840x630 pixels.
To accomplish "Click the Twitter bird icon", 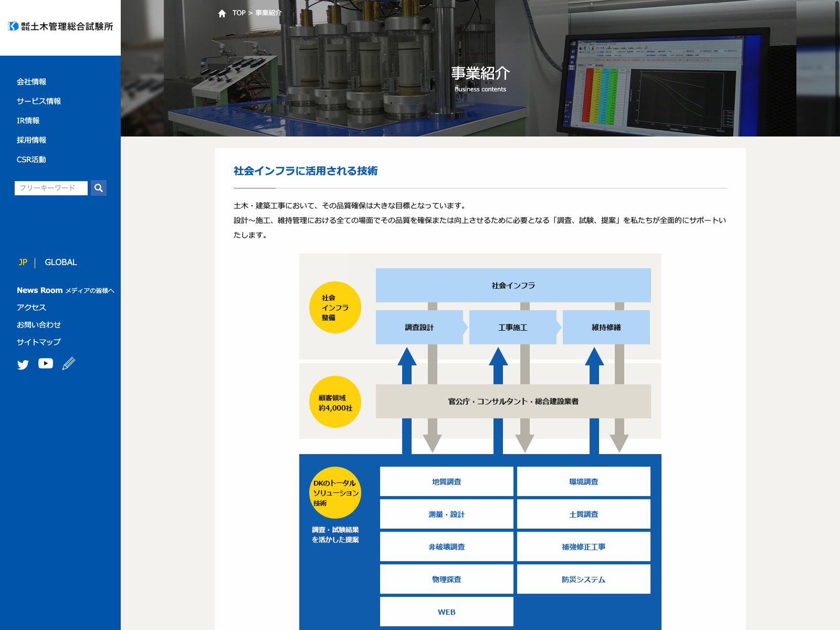I will (x=23, y=364).
